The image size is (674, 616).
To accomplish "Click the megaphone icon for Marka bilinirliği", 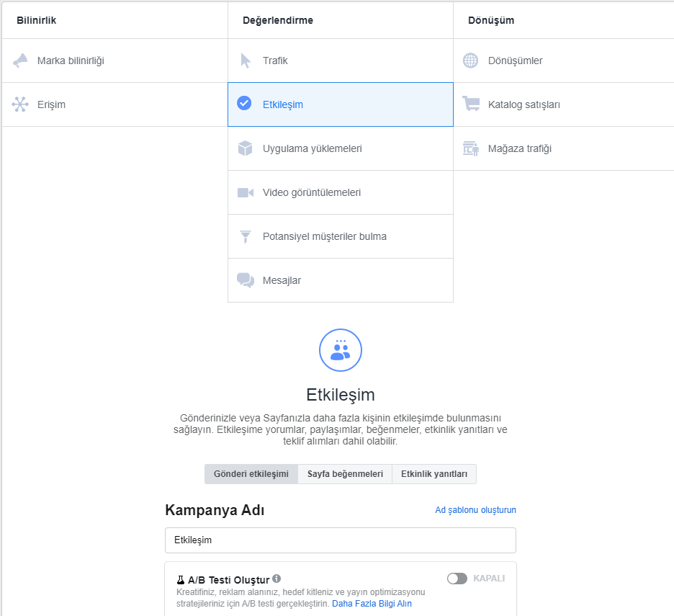I will [x=20, y=61].
